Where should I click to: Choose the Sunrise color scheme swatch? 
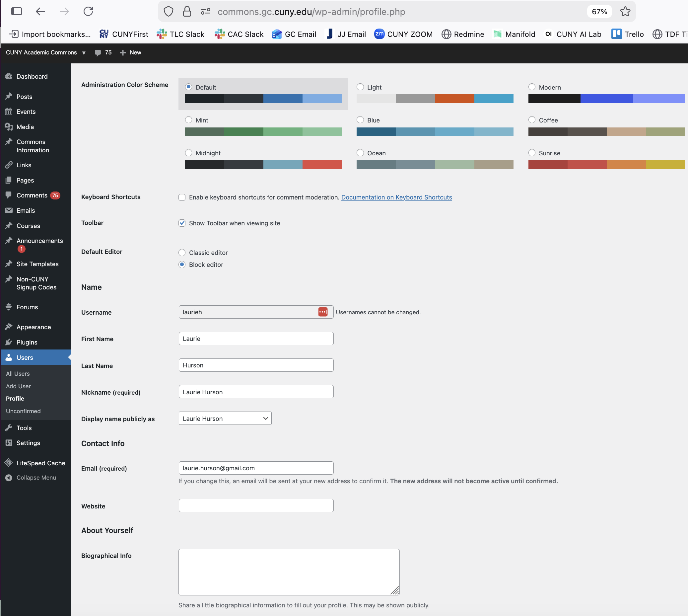tap(606, 165)
